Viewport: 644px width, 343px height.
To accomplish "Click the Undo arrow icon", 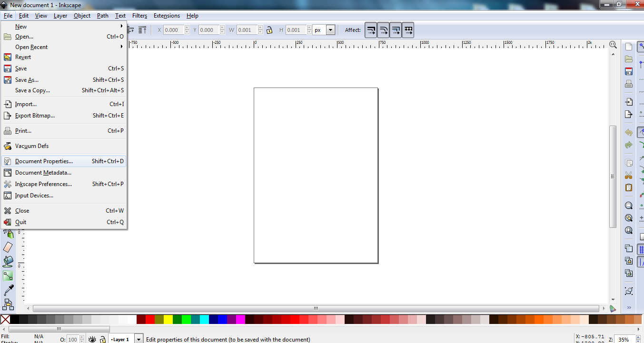I will tap(629, 132).
